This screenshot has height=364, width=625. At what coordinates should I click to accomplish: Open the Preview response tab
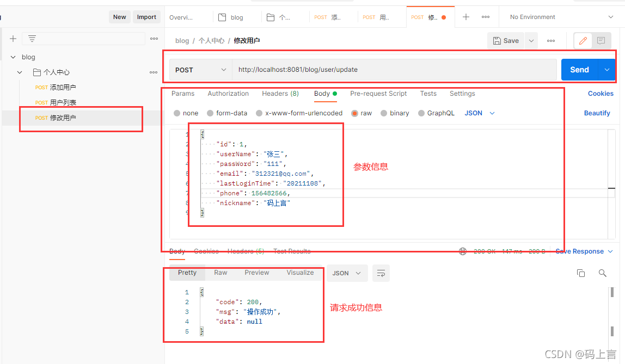(256, 272)
